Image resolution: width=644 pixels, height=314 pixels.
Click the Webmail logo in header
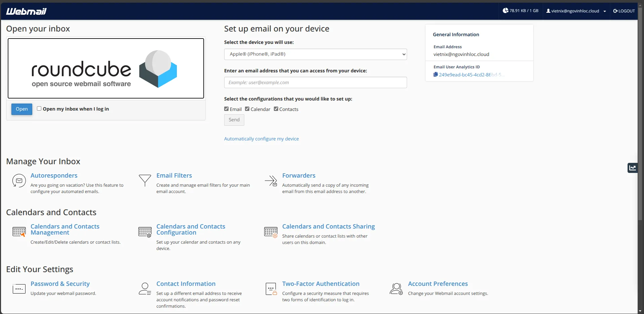tap(26, 11)
